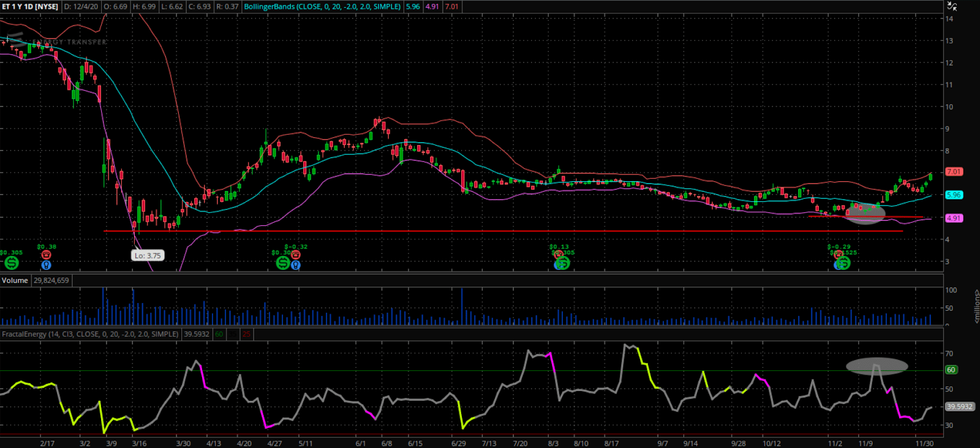The height and width of the screenshot is (448, 980).
Task: Click the cyan 5.96 middle band price tag
Action: pyautogui.click(x=954, y=195)
